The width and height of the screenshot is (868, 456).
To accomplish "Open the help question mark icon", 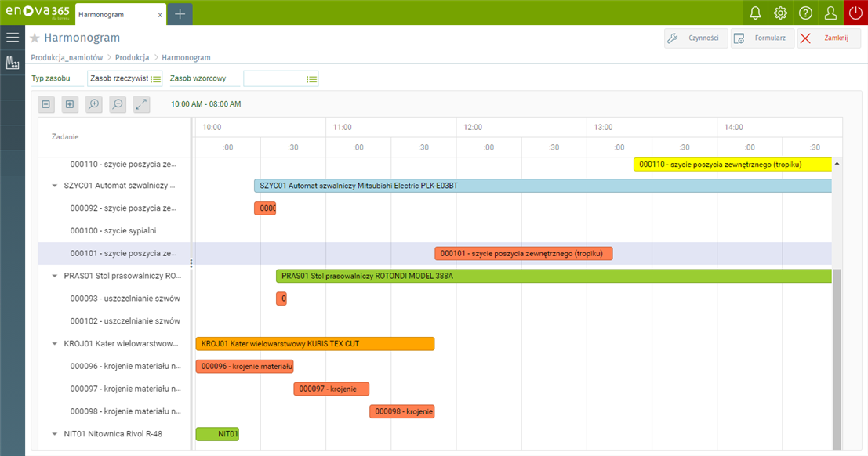I will [x=805, y=13].
